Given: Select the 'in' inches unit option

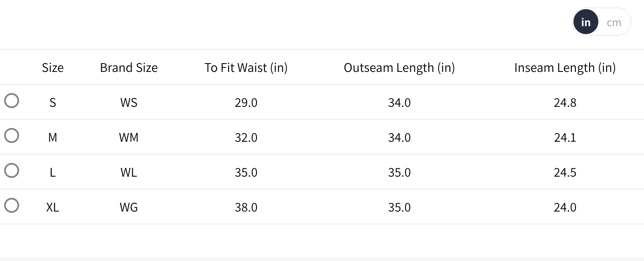Looking at the screenshot, I should click(585, 22).
